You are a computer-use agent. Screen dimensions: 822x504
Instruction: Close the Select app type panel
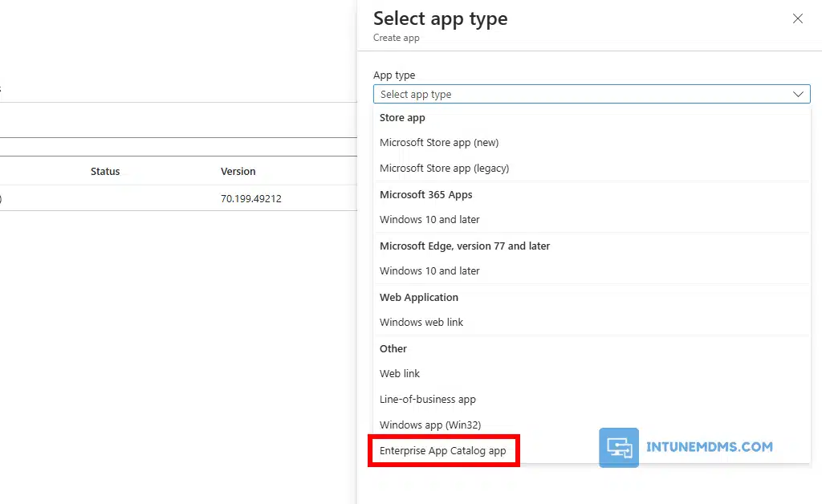tap(797, 19)
